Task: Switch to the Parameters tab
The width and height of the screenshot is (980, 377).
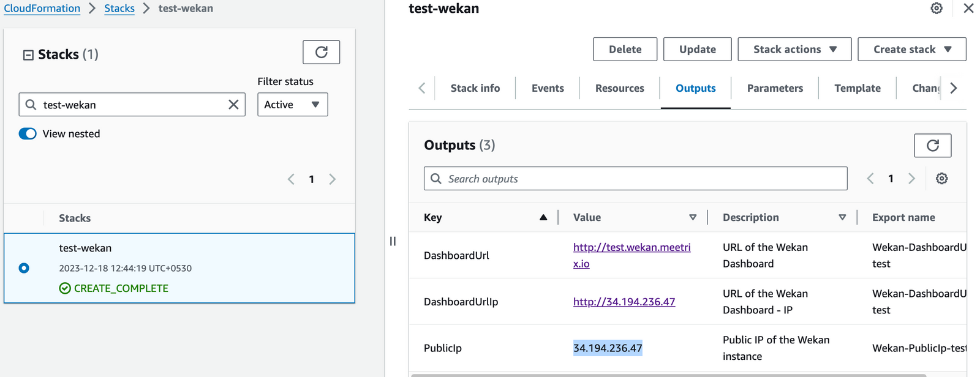Action: tap(775, 88)
